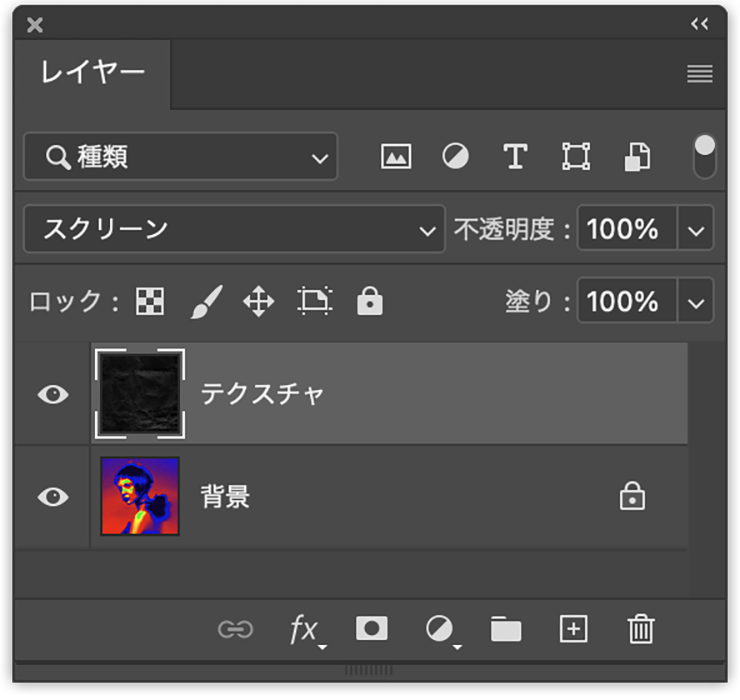The image size is (740, 700).
Task: Toggle the layer filtering switch
Action: pyautogui.click(x=705, y=157)
